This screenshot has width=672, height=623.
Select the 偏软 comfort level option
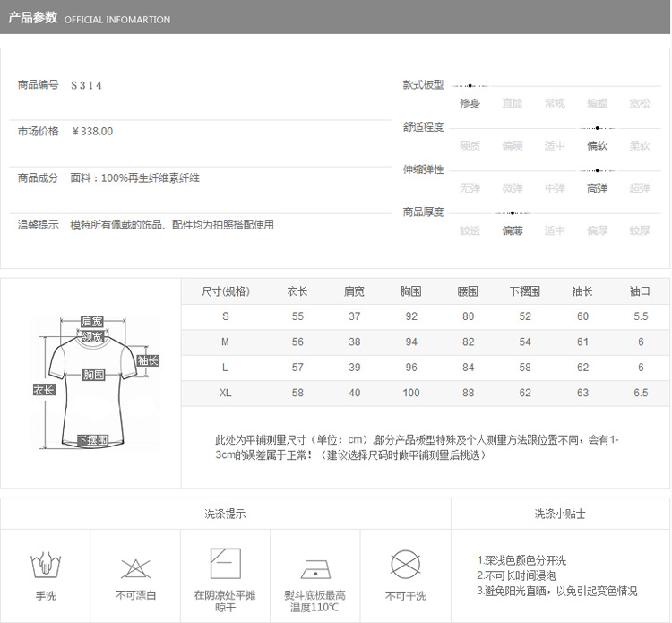tap(597, 145)
